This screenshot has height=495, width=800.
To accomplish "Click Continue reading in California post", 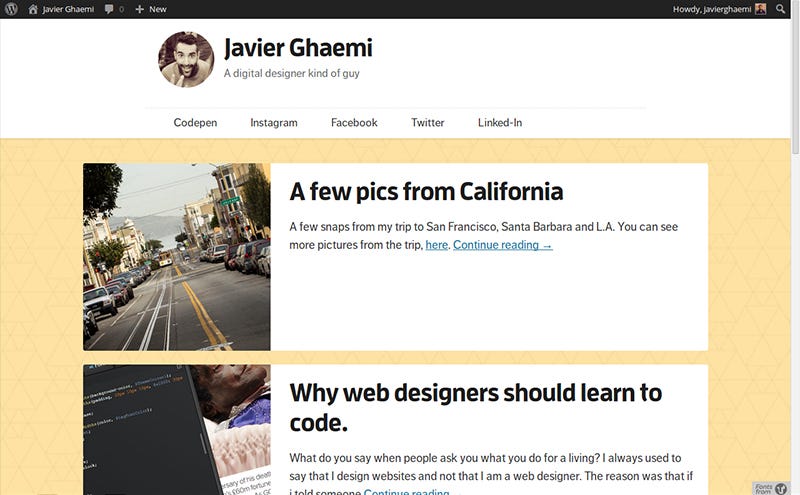I will point(503,245).
